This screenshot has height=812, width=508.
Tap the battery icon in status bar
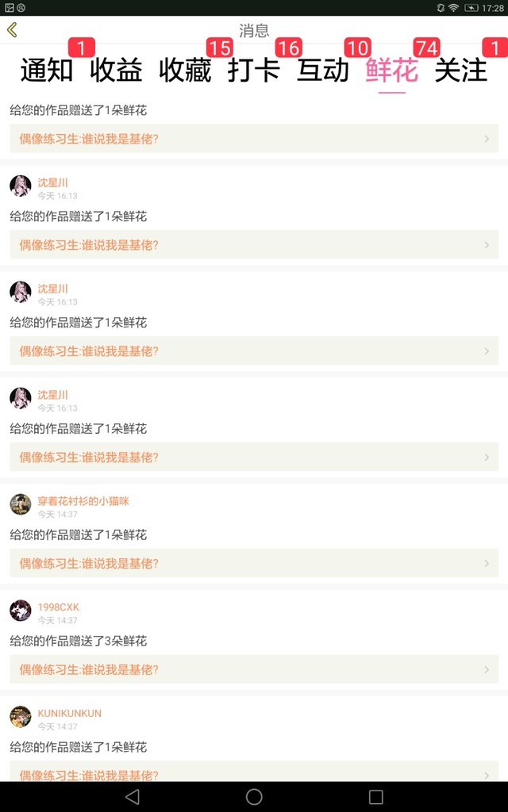coord(471,8)
